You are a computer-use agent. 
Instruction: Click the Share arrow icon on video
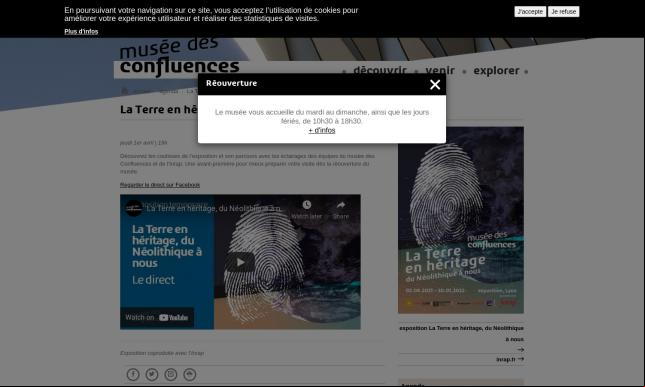pos(341,205)
